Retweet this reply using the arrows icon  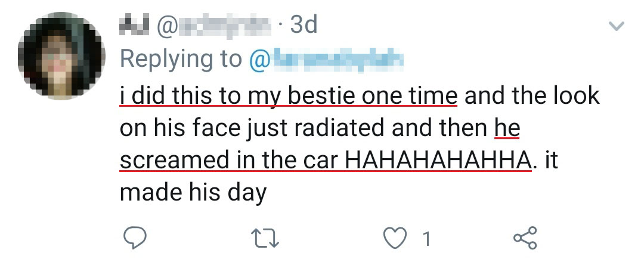(x=267, y=238)
